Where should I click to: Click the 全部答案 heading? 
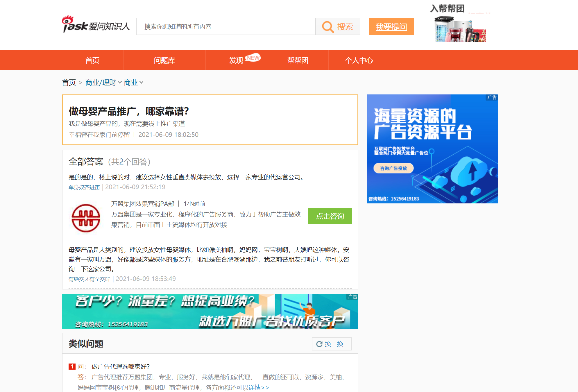click(86, 162)
